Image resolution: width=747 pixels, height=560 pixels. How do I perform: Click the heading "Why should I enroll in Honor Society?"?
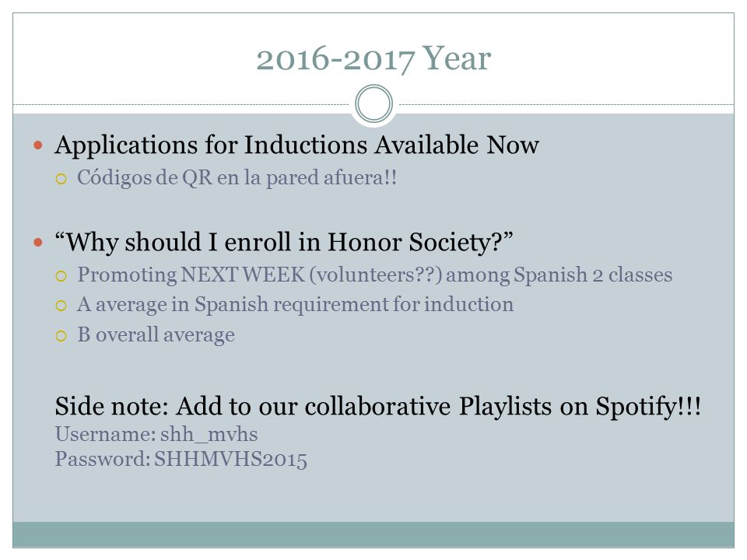pos(284,242)
